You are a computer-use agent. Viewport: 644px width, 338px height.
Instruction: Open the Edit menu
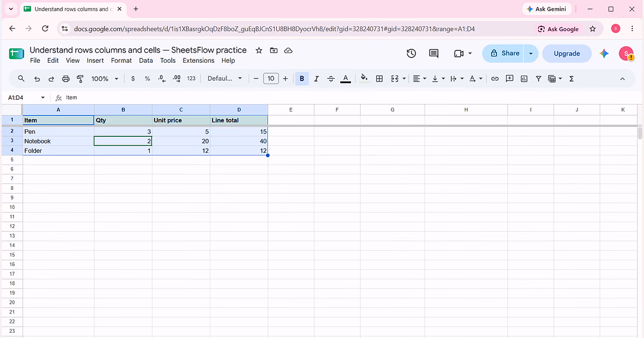[x=53, y=61]
